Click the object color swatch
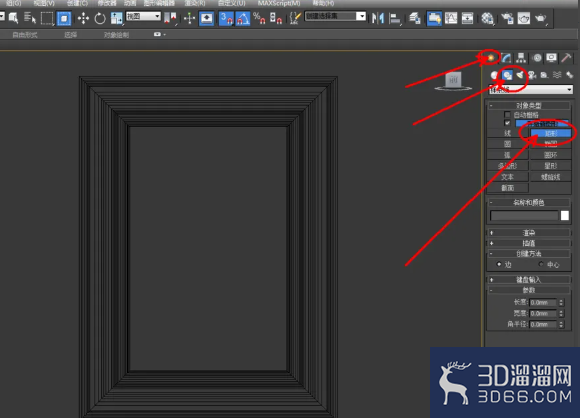This screenshot has width=580, height=418. pos(565,216)
